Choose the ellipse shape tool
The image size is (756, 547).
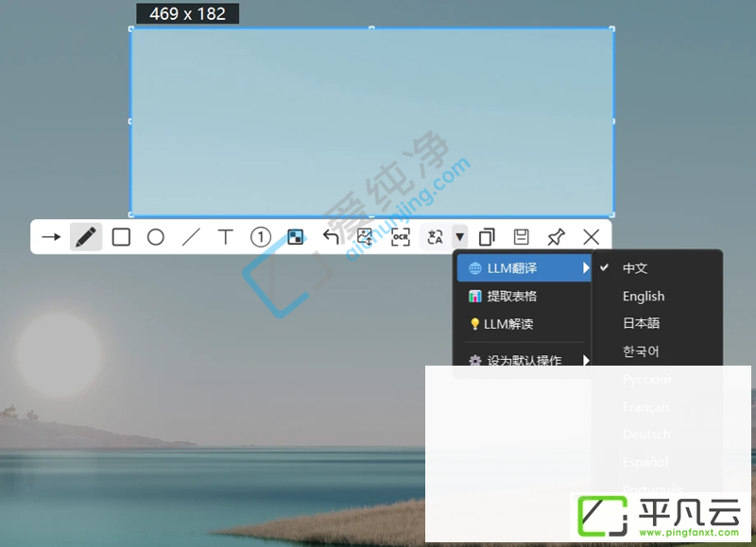[156, 237]
